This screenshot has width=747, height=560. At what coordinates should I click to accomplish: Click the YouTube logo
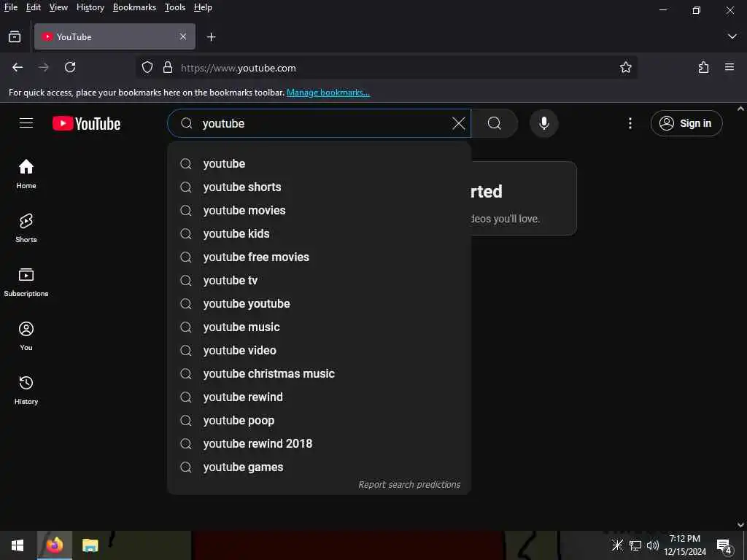point(86,123)
